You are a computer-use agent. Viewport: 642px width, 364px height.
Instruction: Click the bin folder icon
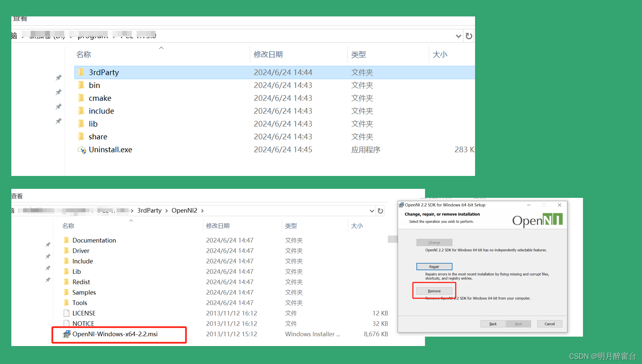point(81,85)
